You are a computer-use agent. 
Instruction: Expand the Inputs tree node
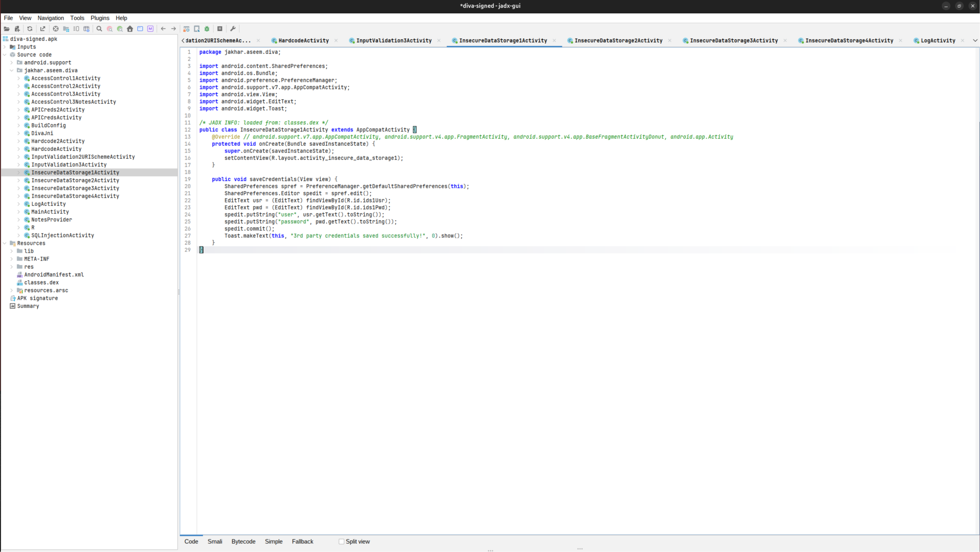coord(5,47)
